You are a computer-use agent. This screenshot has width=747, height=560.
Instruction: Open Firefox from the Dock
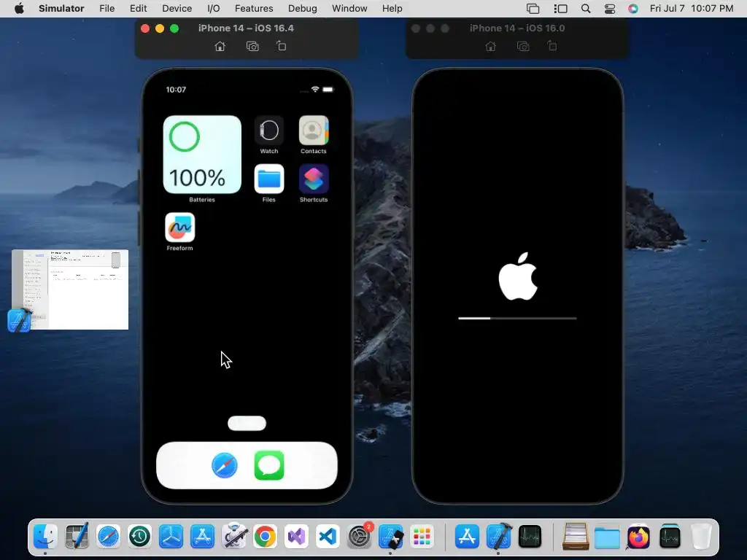click(x=638, y=537)
